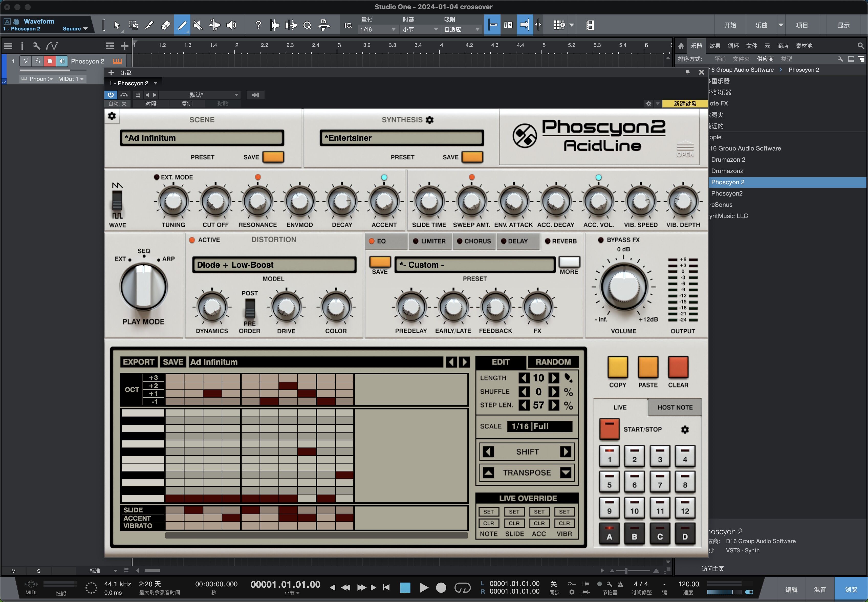Mute the Phoscyon 2 track
The image size is (868, 602).
(26, 61)
